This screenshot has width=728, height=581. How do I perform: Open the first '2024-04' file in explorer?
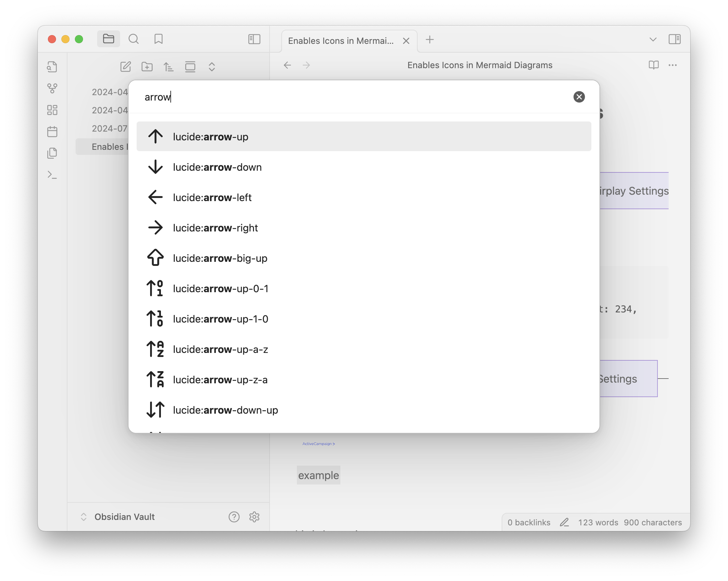pos(102,92)
